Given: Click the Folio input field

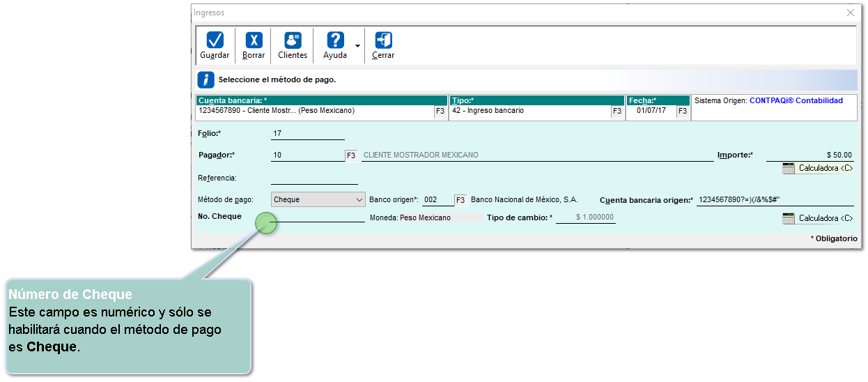Looking at the screenshot, I should click(x=307, y=134).
